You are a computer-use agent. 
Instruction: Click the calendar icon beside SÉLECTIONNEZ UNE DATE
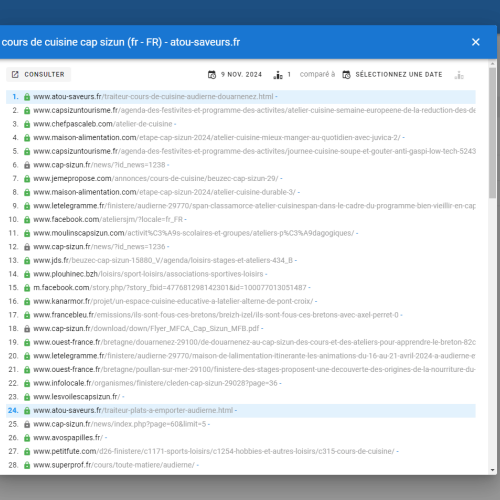pos(346,75)
